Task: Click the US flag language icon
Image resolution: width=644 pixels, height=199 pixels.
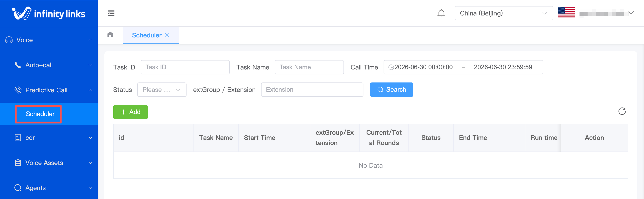Action: [x=566, y=13]
